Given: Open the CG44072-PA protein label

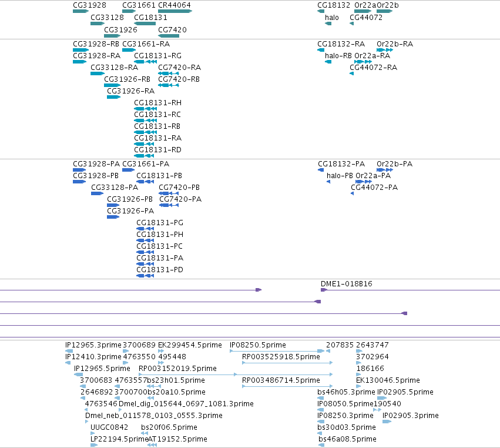Looking at the screenshot, I should (374, 188).
